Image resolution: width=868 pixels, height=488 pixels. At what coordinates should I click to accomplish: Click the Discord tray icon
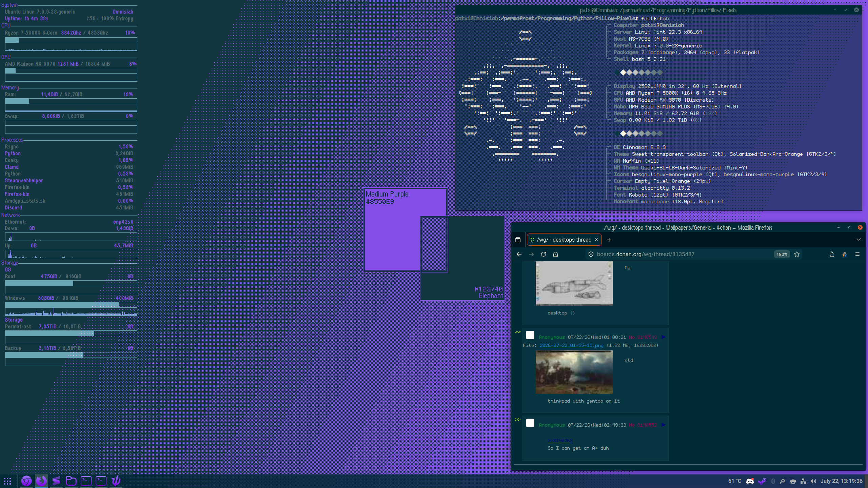click(x=750, y=481)
